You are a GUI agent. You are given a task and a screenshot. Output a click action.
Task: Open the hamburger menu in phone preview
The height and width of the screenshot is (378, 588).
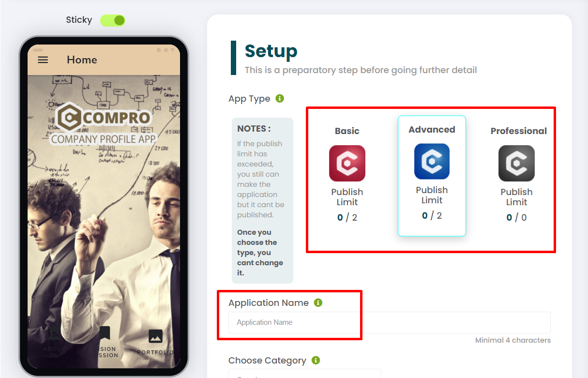[43, 60]
